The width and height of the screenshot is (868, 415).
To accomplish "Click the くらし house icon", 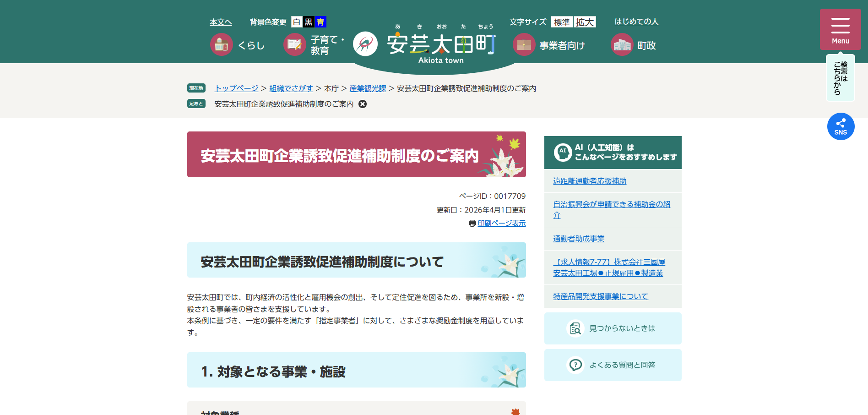I will click(222, 45).
